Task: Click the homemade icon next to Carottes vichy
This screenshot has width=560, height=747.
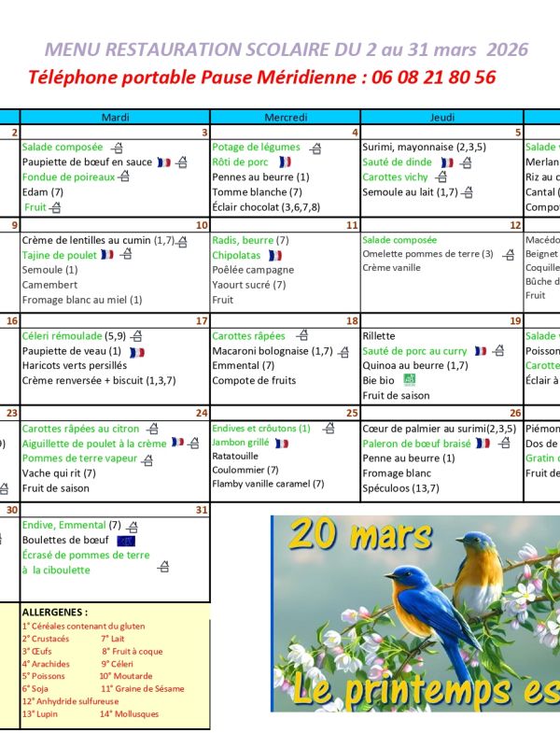Action: (x=441, y=177)
